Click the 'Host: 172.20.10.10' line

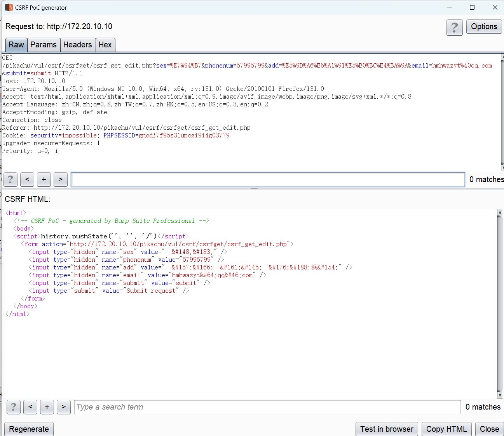click(x=34, y=81)
